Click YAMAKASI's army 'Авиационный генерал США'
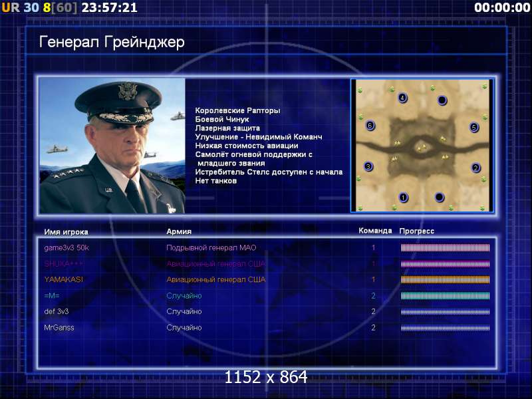The width and height of the screenshot is (532, 399). [x=215, y=279]
